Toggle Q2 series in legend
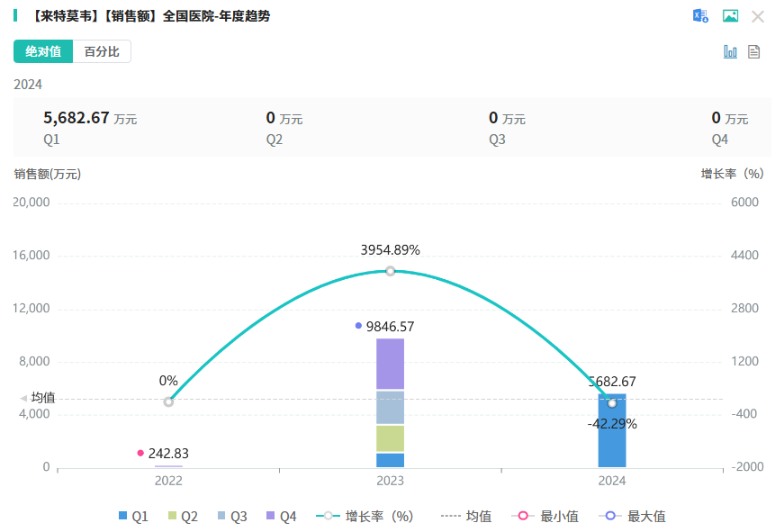The height and width of the screenshot is (532, 784). [x=181, y=517]
